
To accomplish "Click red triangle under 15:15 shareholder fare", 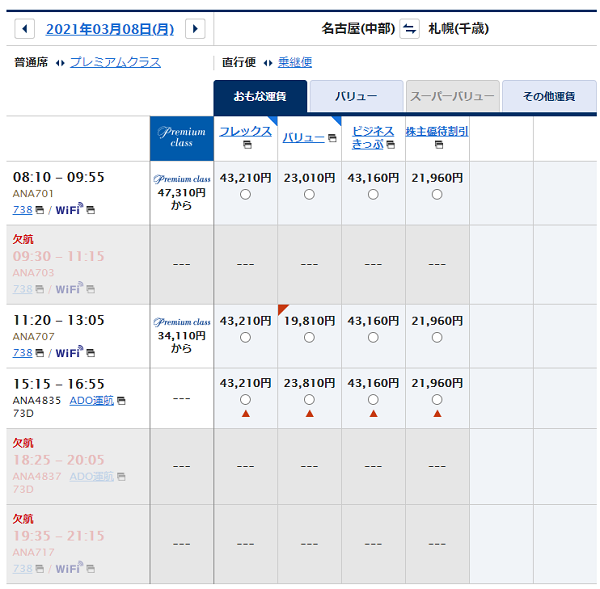I will [x=437, y=413].
